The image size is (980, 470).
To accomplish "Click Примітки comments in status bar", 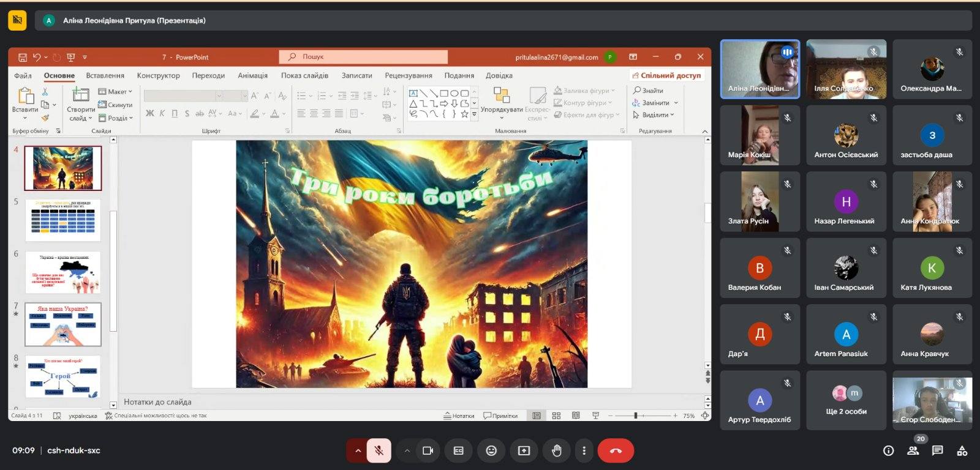I will tap(500, 416).
